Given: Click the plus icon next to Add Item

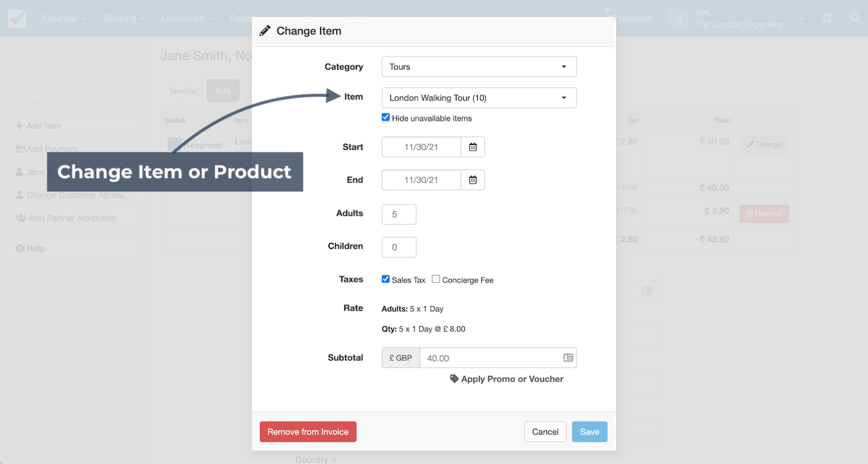Looking at the screenshot, I should [x=19, y=126].
